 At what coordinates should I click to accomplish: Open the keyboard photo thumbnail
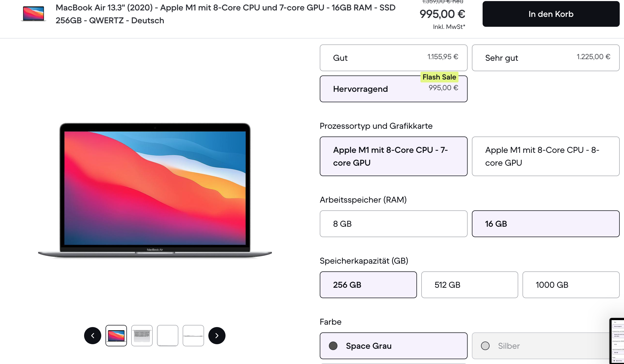142,335
